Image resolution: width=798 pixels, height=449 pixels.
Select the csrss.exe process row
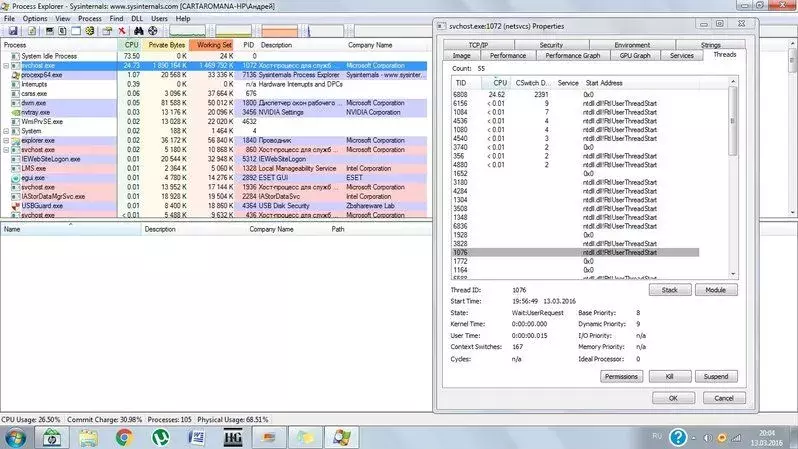click(214, 94)
